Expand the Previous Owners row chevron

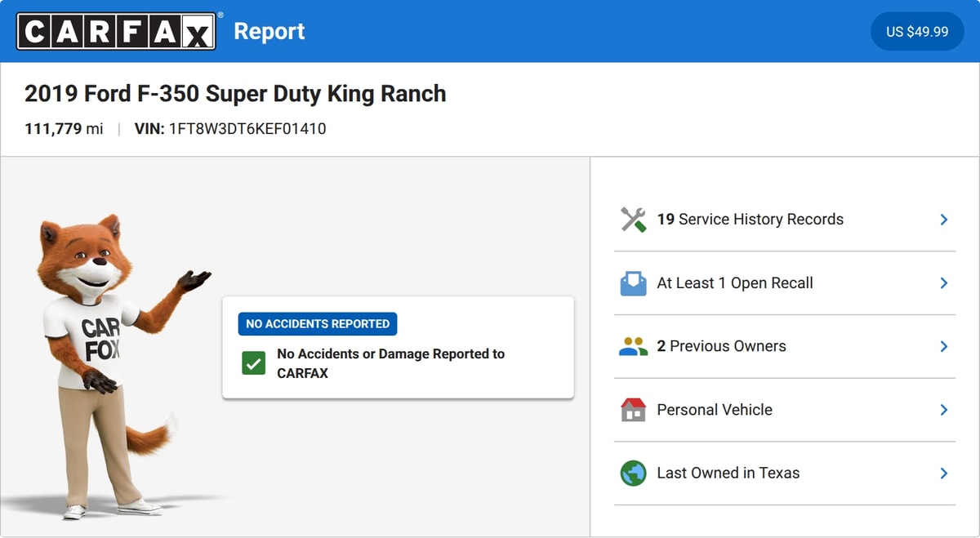click(x=943, y=347)
